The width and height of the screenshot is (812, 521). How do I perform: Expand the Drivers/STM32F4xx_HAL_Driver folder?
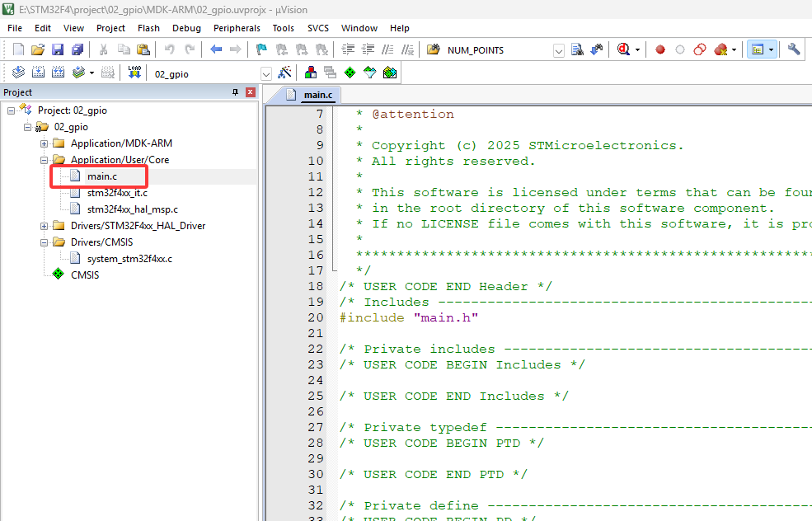tap(44, 226)
